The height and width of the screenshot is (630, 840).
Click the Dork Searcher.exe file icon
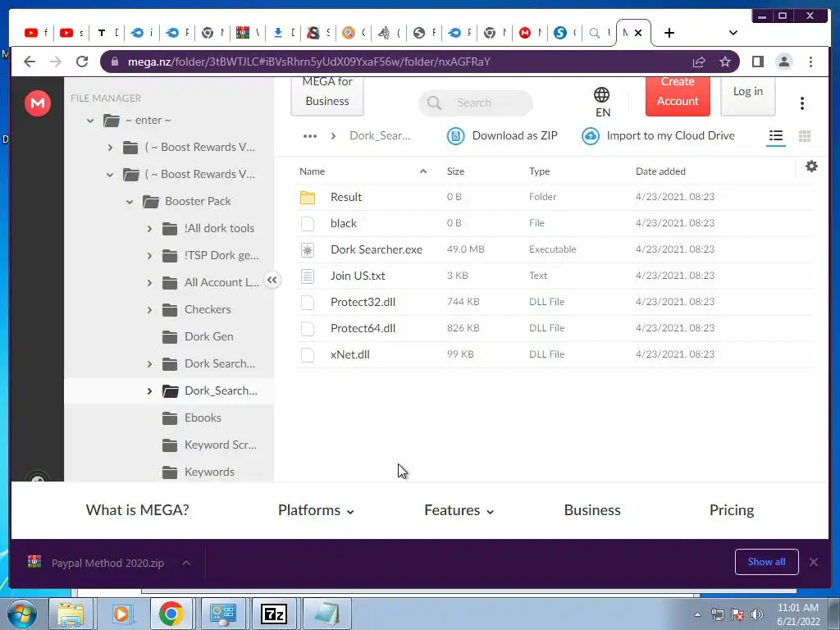coord(308,249)
